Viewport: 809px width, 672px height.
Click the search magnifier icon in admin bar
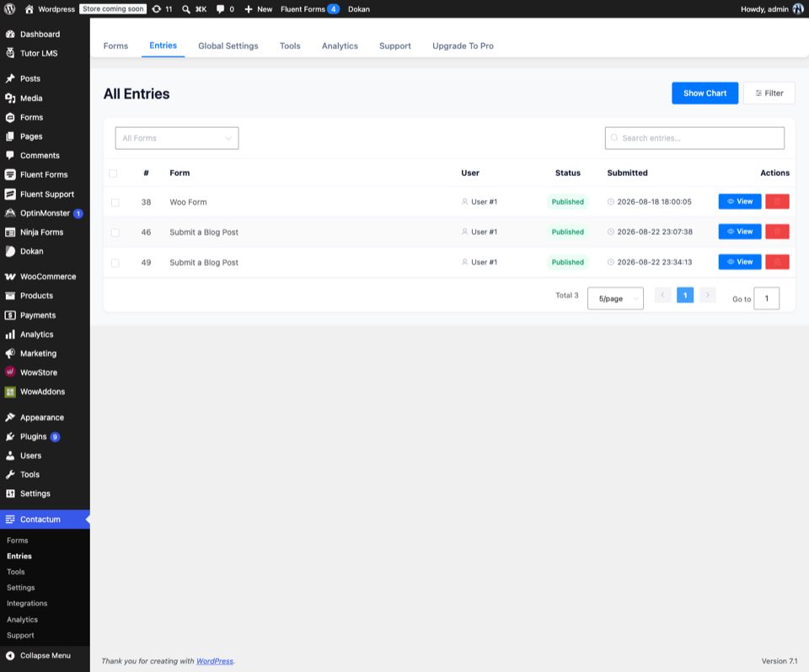click(185, 9)
